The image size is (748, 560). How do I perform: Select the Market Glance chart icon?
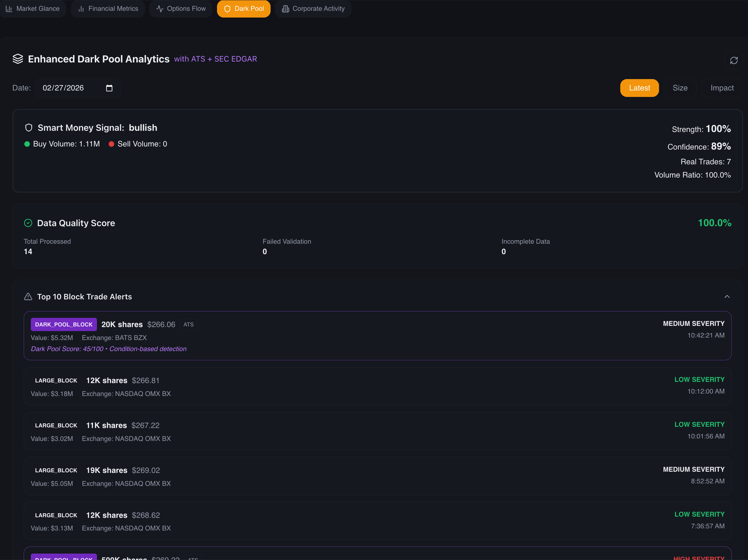pyautogui.click(x=9, y=8)
